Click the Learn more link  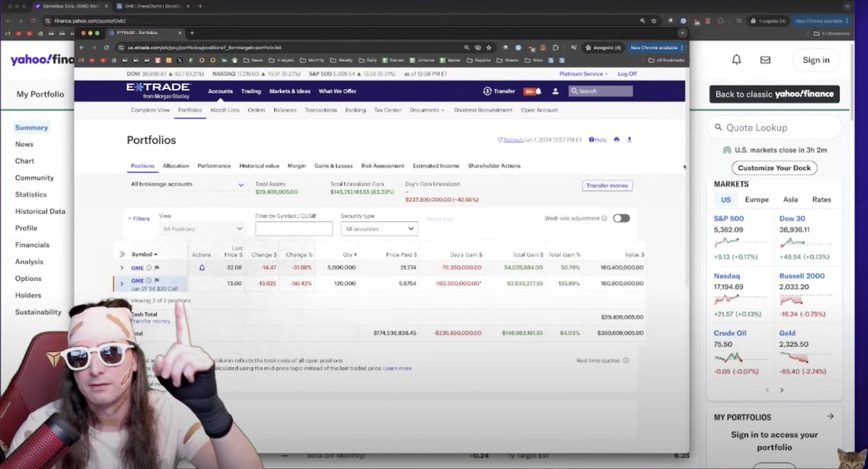coord(397,368)
